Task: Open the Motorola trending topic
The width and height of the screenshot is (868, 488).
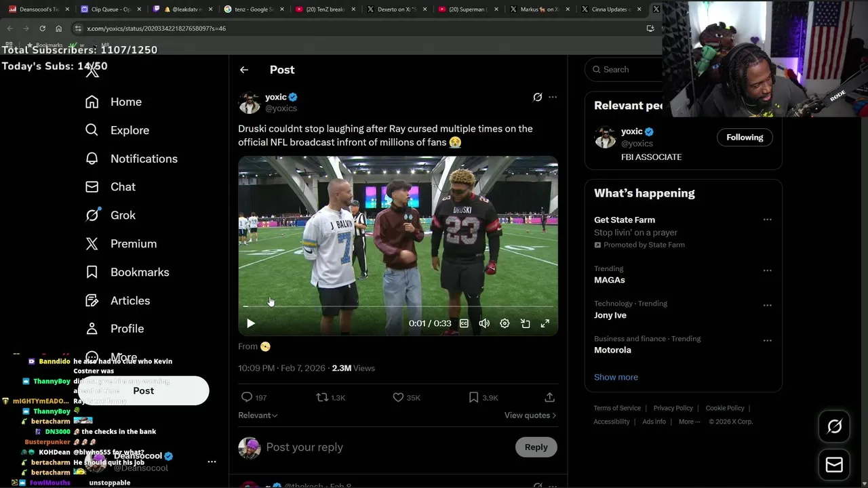Action: coord(612,350)
